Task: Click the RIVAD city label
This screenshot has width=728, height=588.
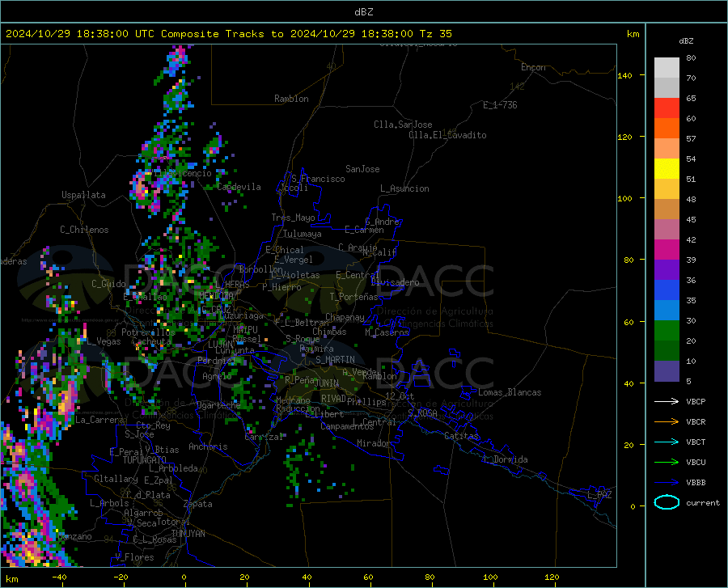Action: 333,399
